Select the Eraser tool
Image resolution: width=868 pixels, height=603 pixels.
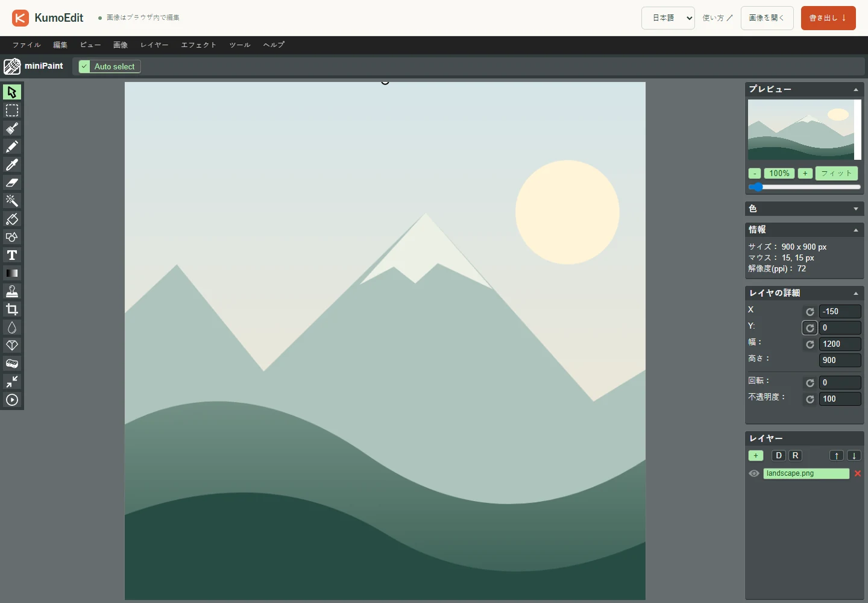[x=12, y=183]
